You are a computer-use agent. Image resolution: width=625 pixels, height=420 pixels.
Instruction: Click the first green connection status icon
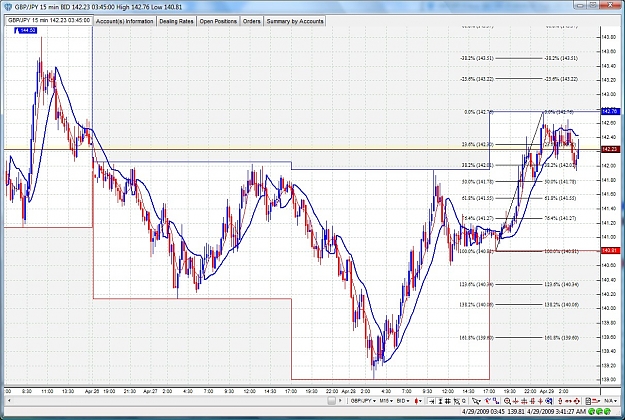590,411
